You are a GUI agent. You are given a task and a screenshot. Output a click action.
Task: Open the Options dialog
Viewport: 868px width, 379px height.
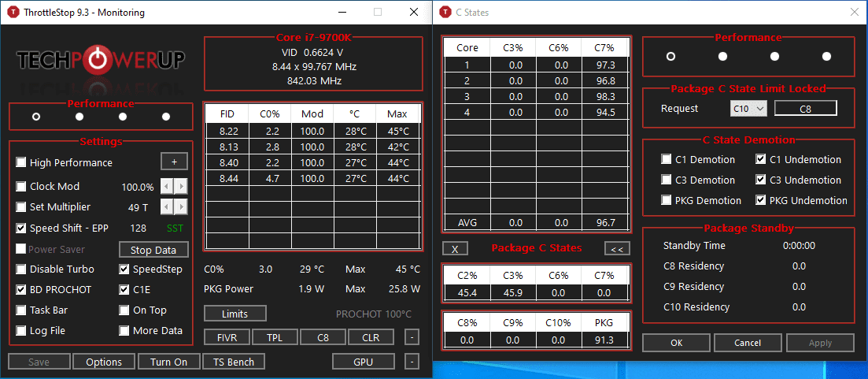point(104,362)
